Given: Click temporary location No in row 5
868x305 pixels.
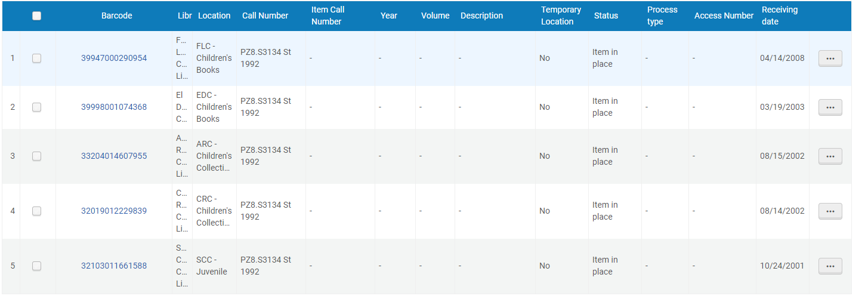Looking at the screenshot, I should point(545,266).
